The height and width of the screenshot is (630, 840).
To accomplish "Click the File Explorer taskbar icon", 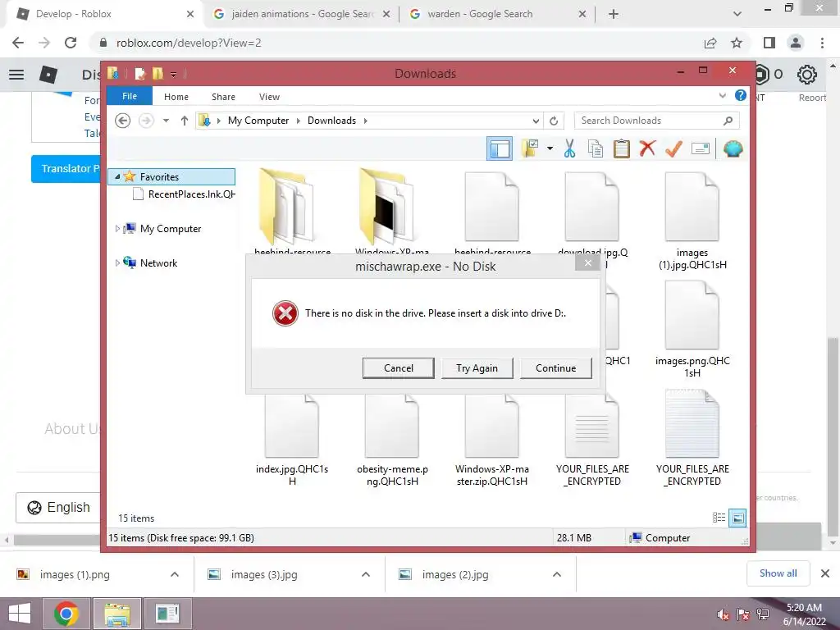I will tap(117, 614).
